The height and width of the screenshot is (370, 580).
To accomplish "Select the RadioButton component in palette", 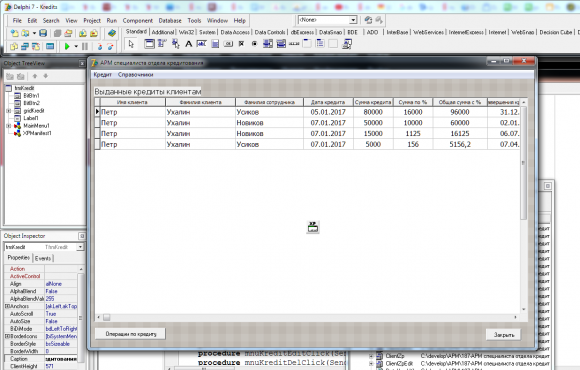I will (254, 44).
